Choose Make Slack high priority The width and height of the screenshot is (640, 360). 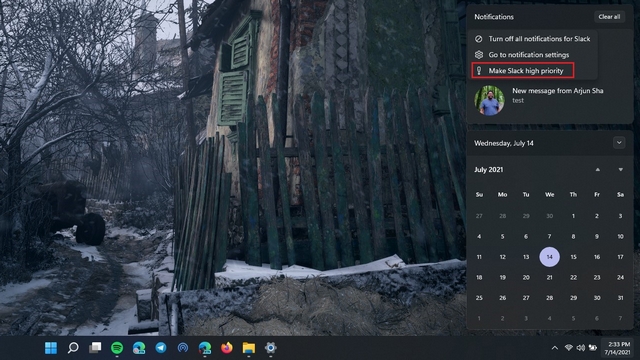tap(523, 71)
